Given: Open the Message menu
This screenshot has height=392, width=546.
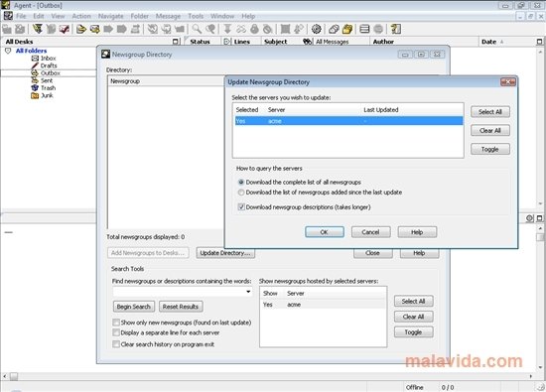Looking at the screenshot, I should tap(168, 16).
